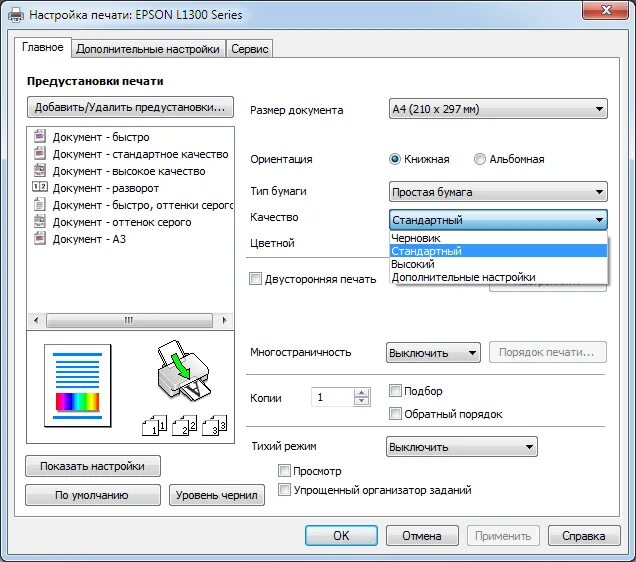Choose Высокий quality option

tap(498, 264)
